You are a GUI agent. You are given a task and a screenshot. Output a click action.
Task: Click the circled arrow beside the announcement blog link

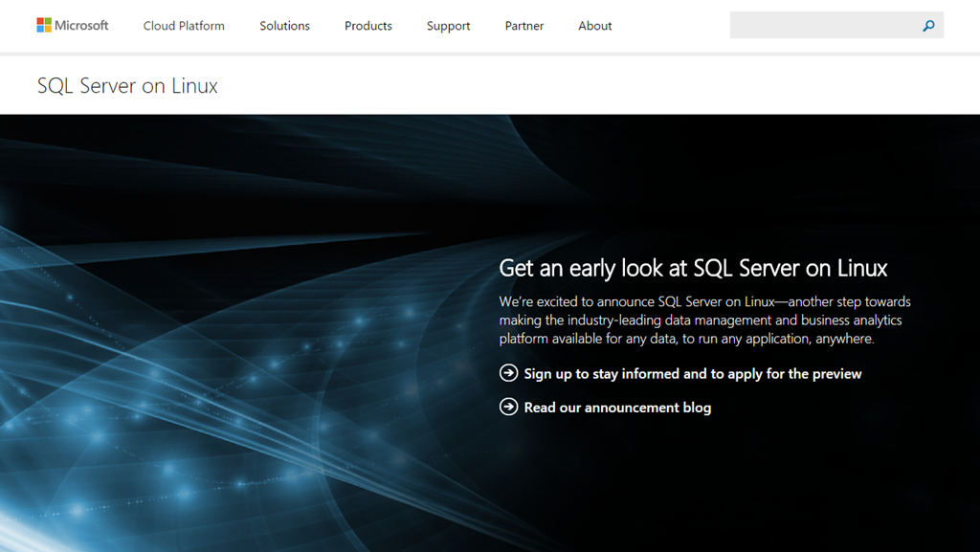point(509,407)
